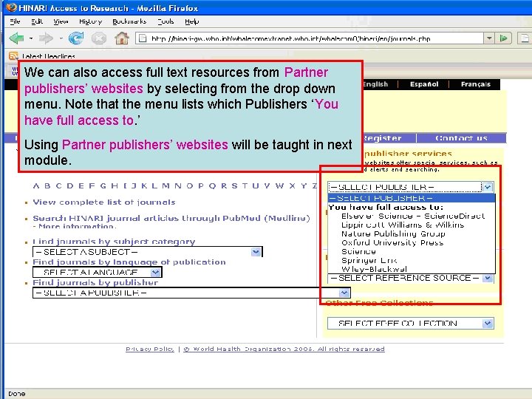Open the Register tab
Screen dimensions: 532x399
coord(383,138)
